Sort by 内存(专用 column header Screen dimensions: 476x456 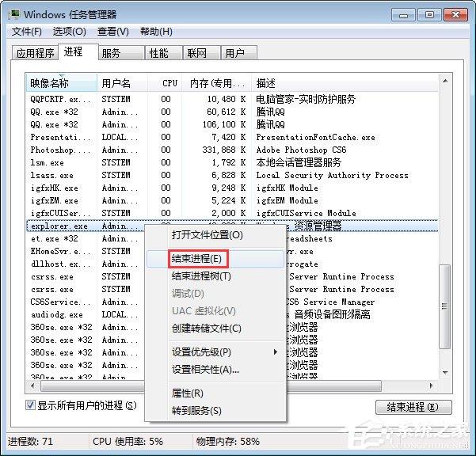(x=217, y=83)
